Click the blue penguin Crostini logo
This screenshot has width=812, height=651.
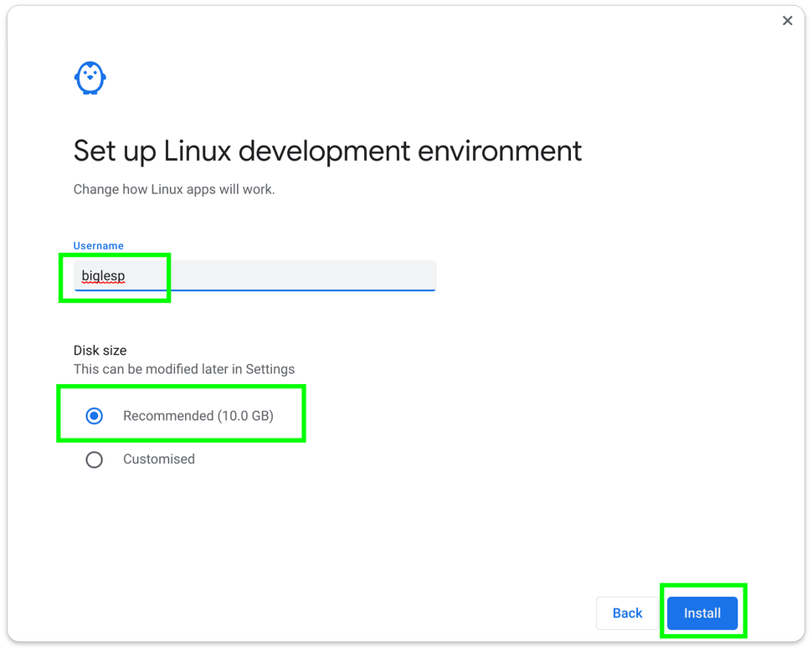point(90,77)
